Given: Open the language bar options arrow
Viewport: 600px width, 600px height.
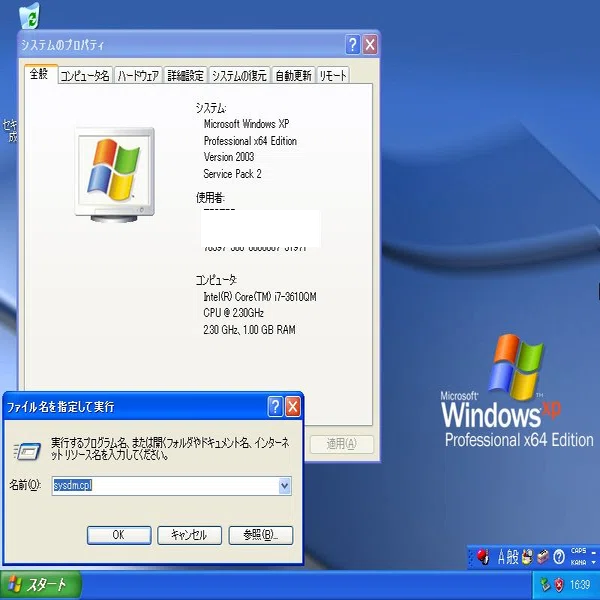Looking at the screenshot, I should (594, 562).
